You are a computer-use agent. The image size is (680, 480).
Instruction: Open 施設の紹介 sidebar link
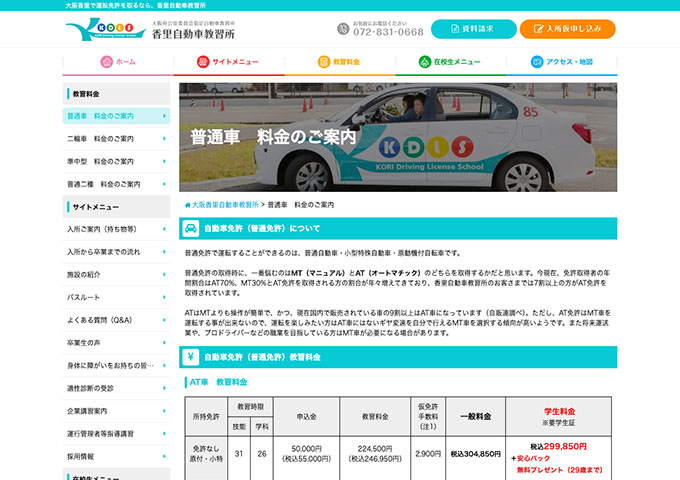[116, 274]
